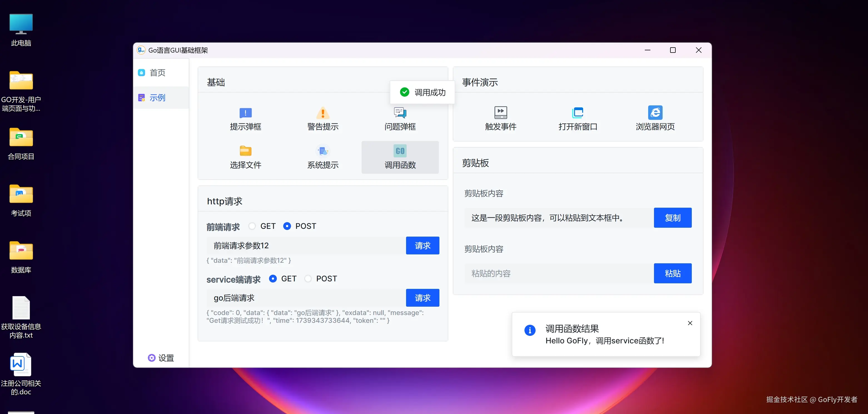Click the 触发事件 icon
Image resolution: width=868 pixels, height=414 pixels.
coord(500,113)
